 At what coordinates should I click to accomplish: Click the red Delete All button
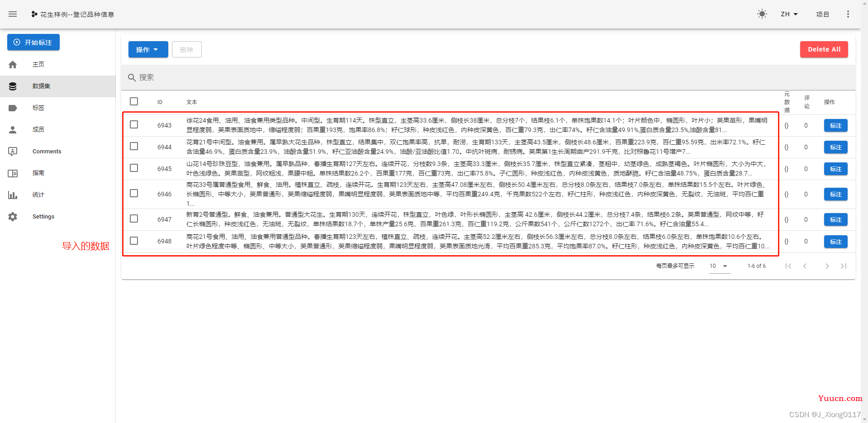coord(824,49)
